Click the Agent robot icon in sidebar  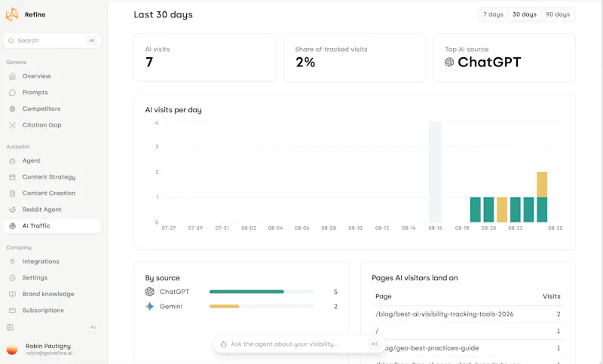point(12,161)
